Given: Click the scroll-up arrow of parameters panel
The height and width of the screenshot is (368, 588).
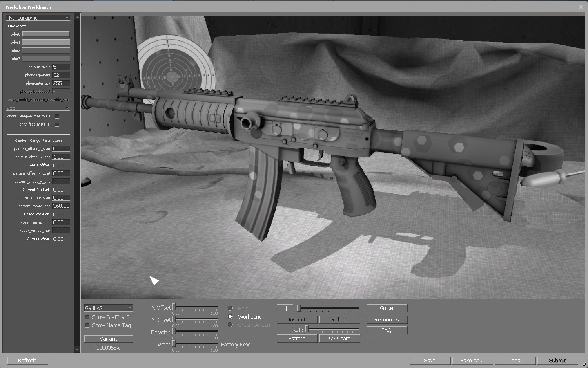Looking at the screenshot, I should coord(77,17).
